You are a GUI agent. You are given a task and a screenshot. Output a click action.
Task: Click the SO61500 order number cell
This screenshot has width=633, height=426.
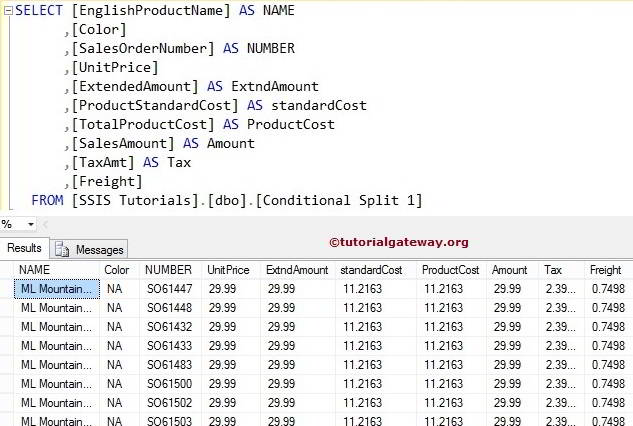pos(168,383)
